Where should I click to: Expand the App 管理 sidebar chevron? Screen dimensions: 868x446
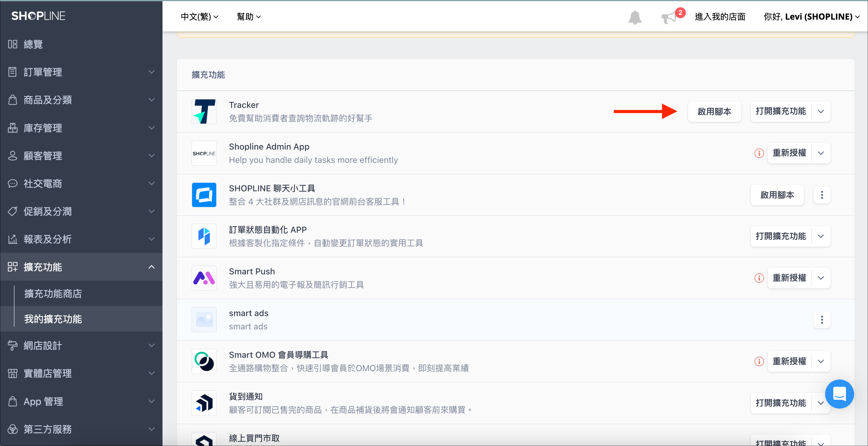[152, 401]
